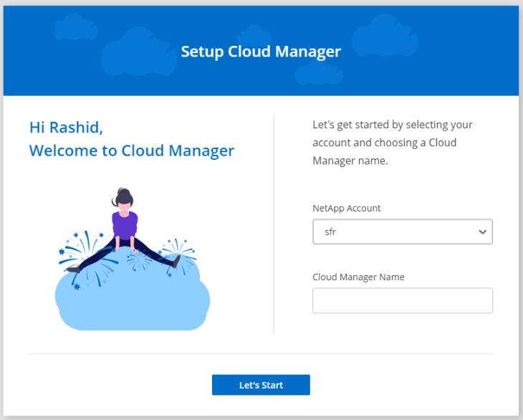Click the small cloud at header's left corner
This screenshot has width=523, height=420.
tap(75, 27)
